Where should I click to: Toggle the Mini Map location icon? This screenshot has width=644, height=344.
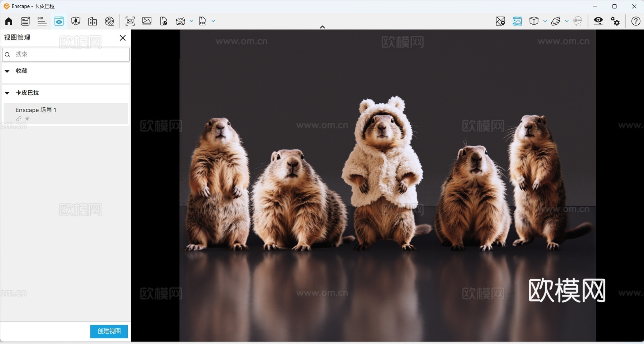[x=501, y=21]
